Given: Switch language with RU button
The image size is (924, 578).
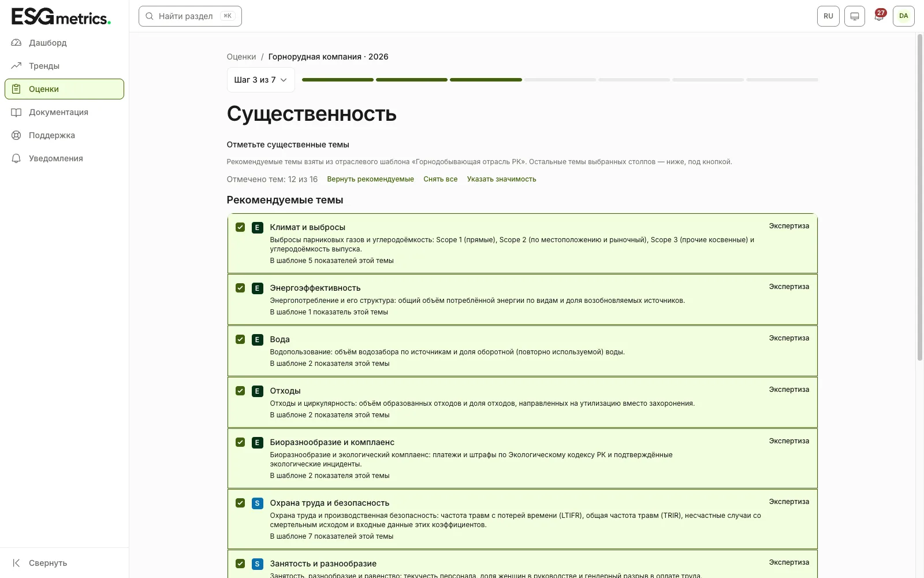Looking at the screenshot, I should 828,16.
